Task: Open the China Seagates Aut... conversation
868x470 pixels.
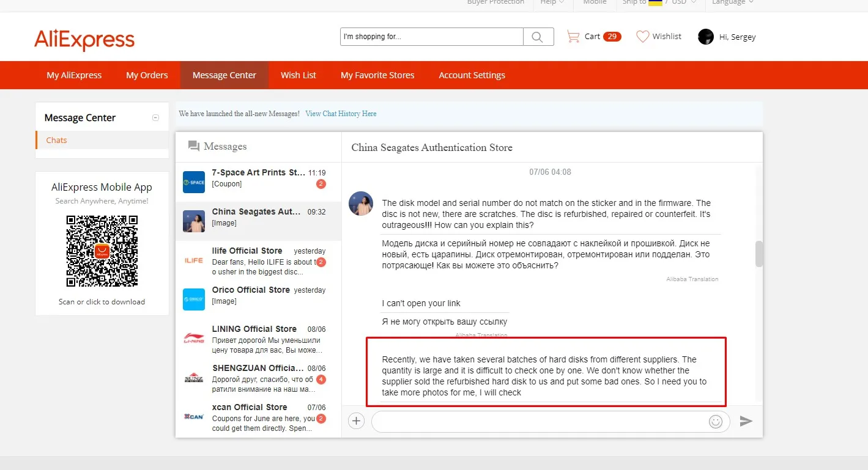Action: (x=258, y=221)
